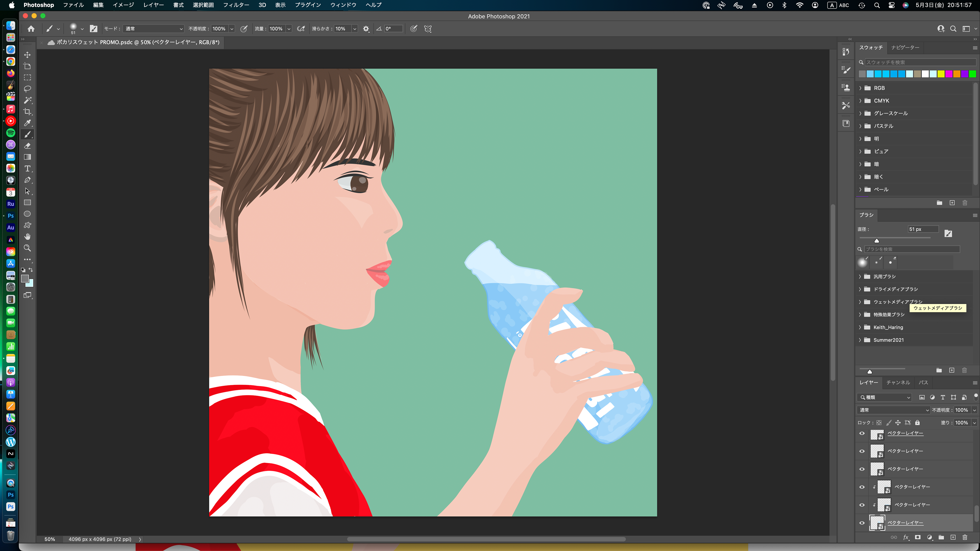Expand the Summer2021 brush folder
Screen dimensions: 980x551
click(x=860, y=340)
